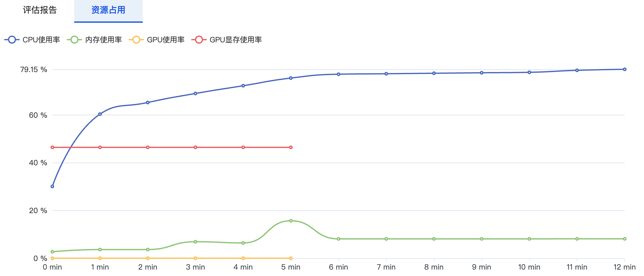Click memory peak point at 5 min

(291, 221)
